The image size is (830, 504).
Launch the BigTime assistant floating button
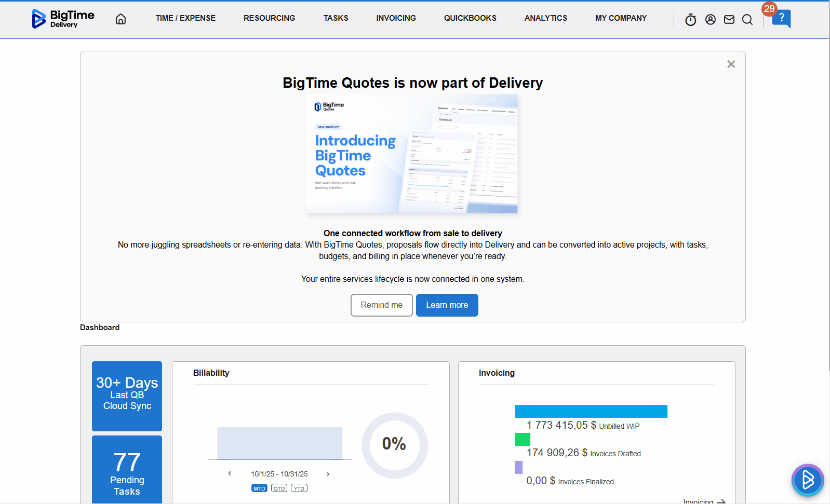808,480
